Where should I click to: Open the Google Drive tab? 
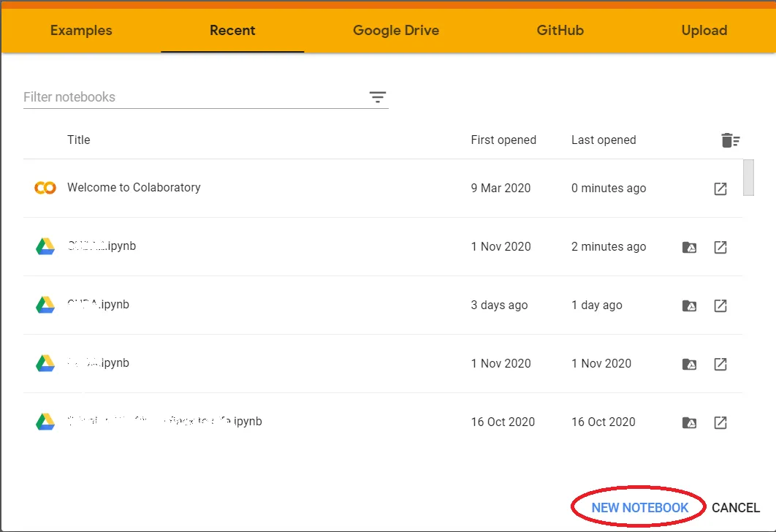[x=396, y=30]
